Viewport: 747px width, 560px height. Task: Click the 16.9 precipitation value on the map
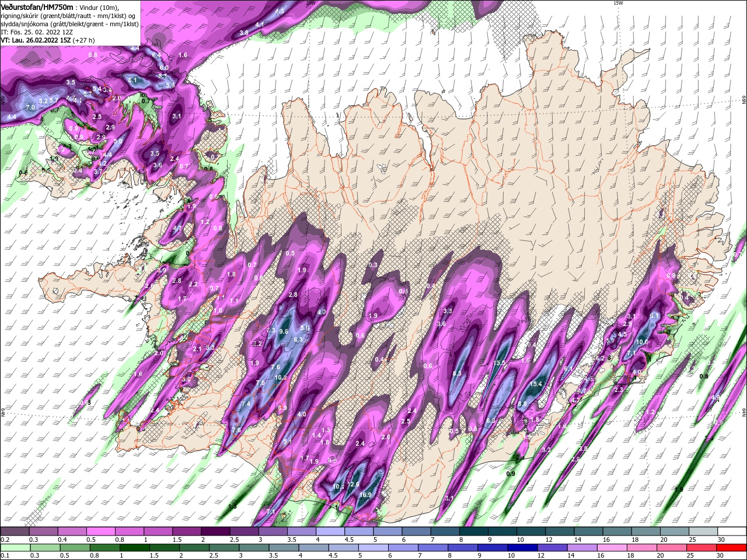point(365,495)
